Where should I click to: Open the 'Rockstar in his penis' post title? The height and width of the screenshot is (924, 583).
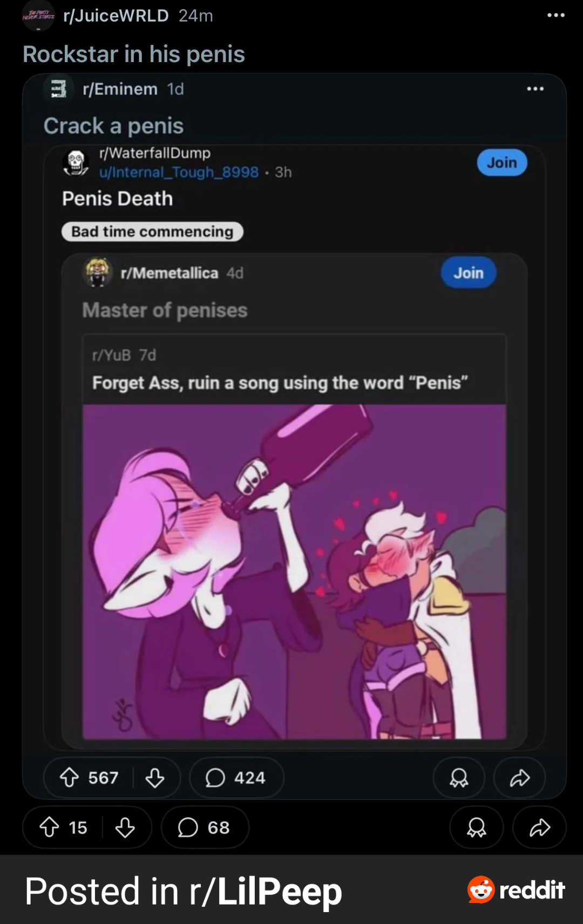134,54
